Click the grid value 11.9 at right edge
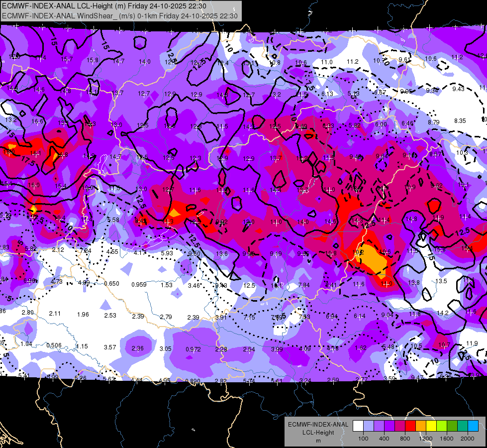This screenshot has width=487, height=448. 472,343
